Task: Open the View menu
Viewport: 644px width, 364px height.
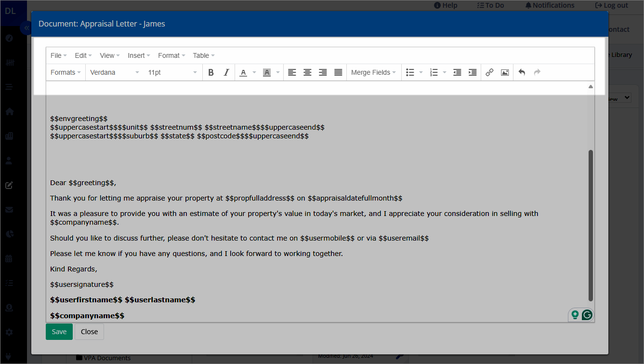Action: pyautogui.click(x=110, y=55)
